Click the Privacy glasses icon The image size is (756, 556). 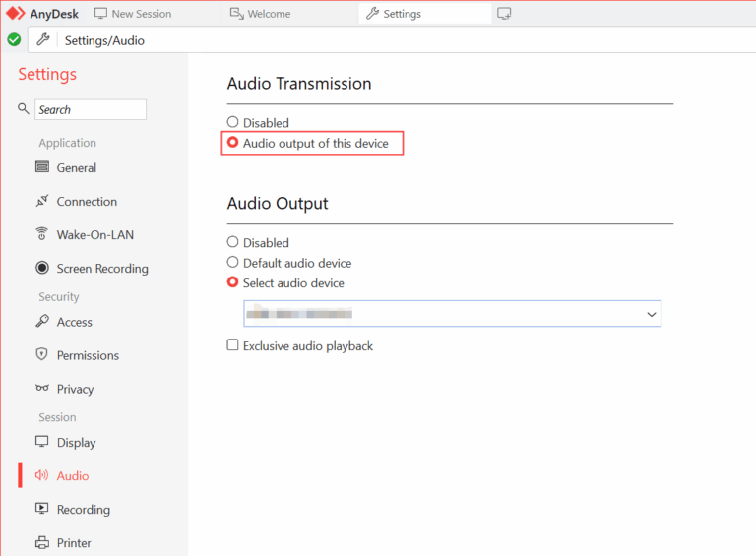42,389
